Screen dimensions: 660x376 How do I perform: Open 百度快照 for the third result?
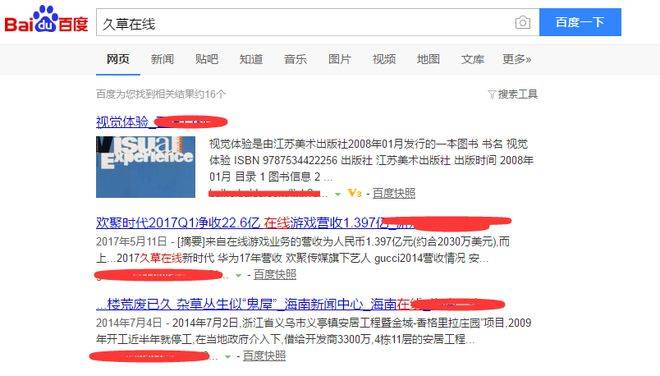(264, 355)
